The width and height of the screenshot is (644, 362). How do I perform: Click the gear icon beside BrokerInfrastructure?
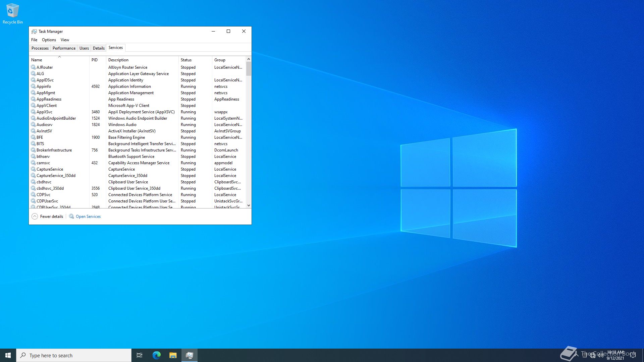click(x=33, y=150)
